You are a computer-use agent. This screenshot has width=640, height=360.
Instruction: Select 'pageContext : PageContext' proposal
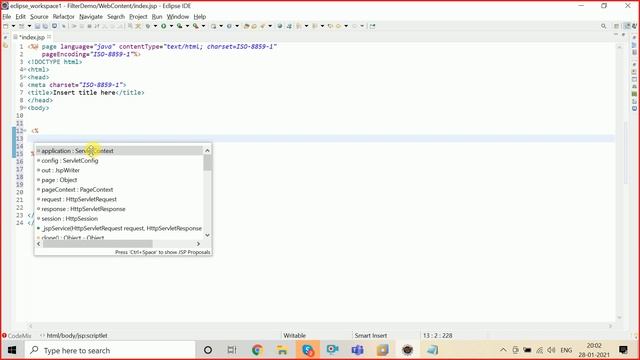[x=119, y=190]
